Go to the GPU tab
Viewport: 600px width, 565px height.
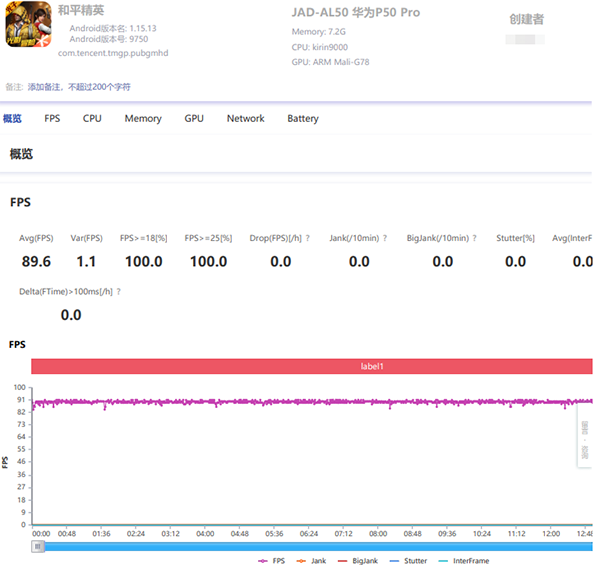pyautogui.click(x=194, y=118)
